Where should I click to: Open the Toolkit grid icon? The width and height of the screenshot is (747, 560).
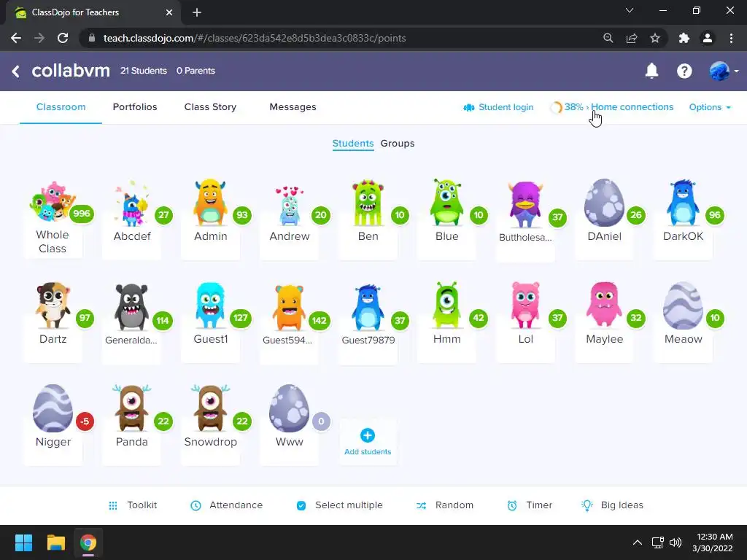[113, 505]
